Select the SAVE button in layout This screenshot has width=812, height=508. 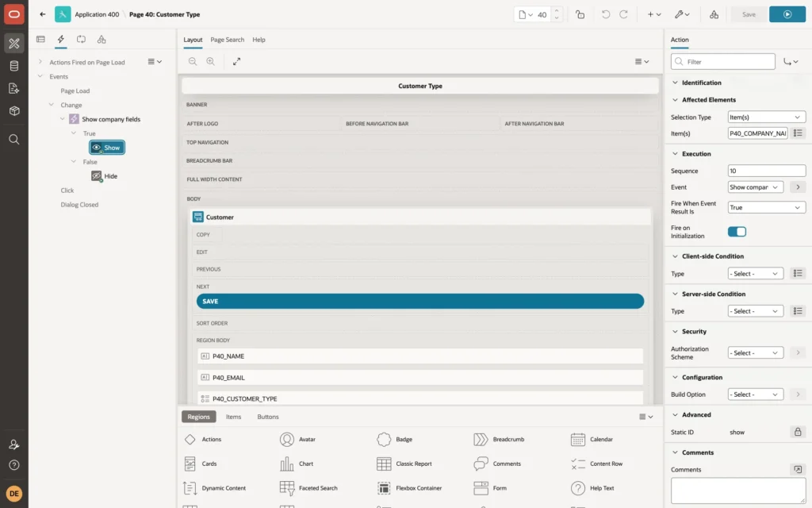(420, 301)
